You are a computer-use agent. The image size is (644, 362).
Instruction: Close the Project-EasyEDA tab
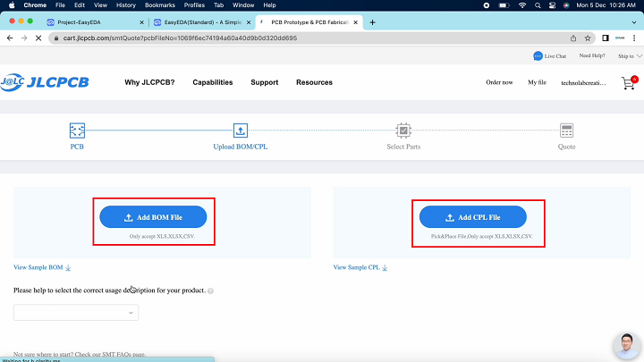click(x=141, y=22)
